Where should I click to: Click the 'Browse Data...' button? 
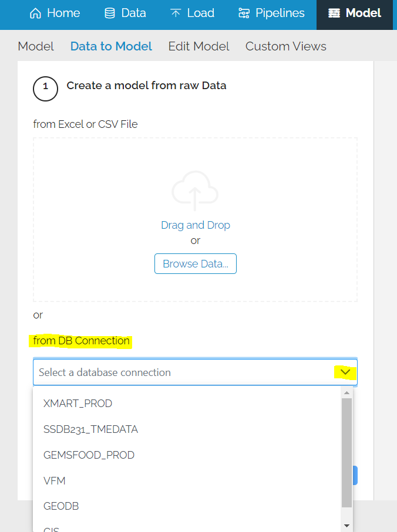pos(195,263)
